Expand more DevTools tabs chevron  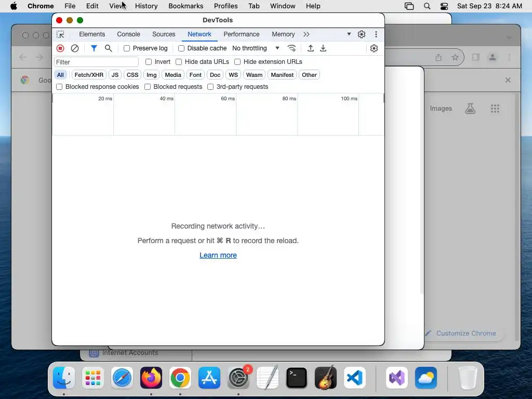click(307, 34)
